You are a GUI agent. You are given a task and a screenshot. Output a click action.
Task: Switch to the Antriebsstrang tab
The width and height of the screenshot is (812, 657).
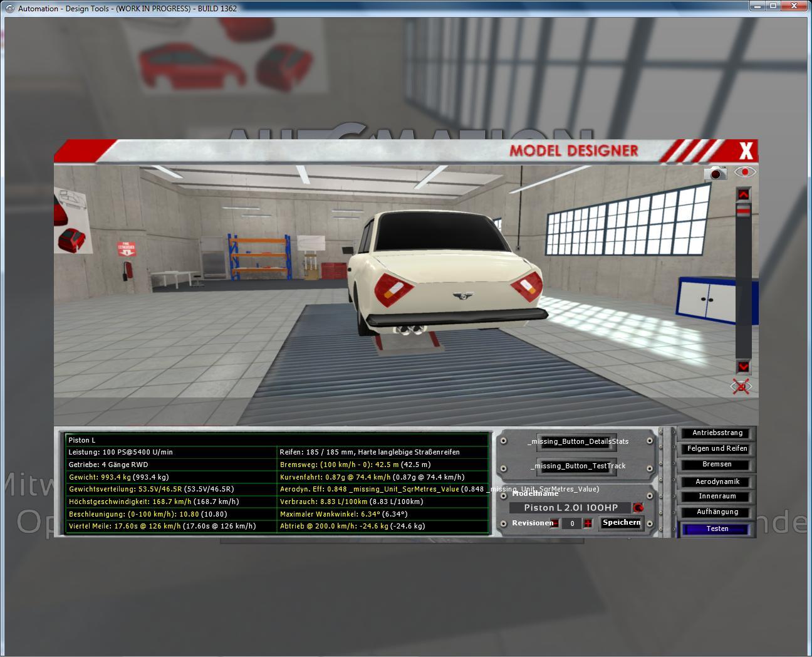717,433
